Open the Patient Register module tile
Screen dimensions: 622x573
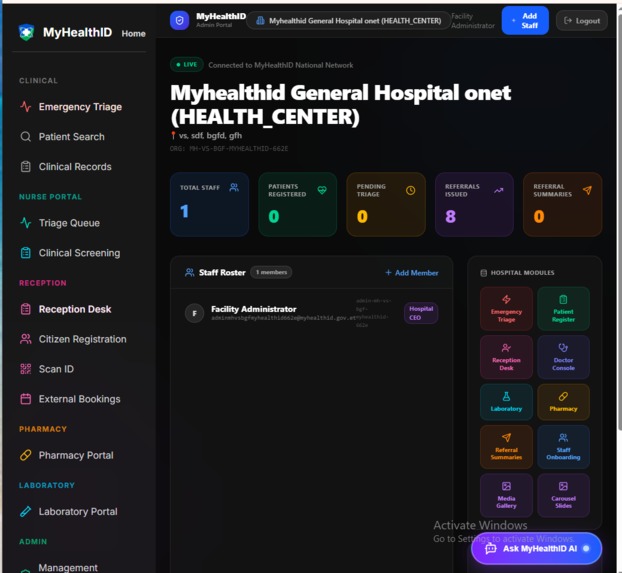563,309
